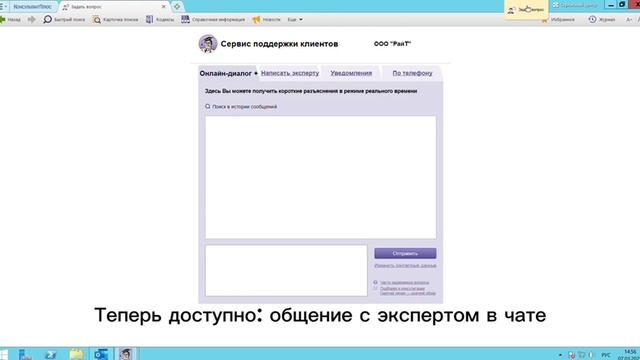Open Outlook from the taskbar
Image resolution: width=640 pixels, height=360 pixels.
101,354
